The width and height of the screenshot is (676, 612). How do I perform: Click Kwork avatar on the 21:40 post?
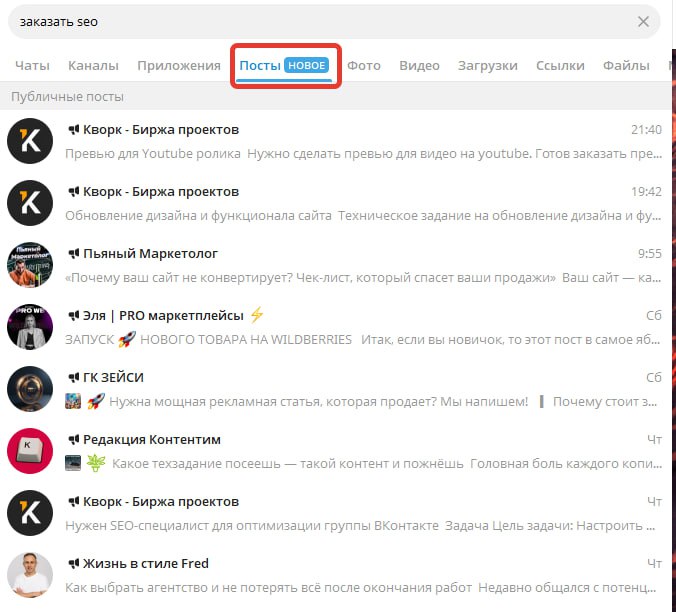(x=30, y=141)
